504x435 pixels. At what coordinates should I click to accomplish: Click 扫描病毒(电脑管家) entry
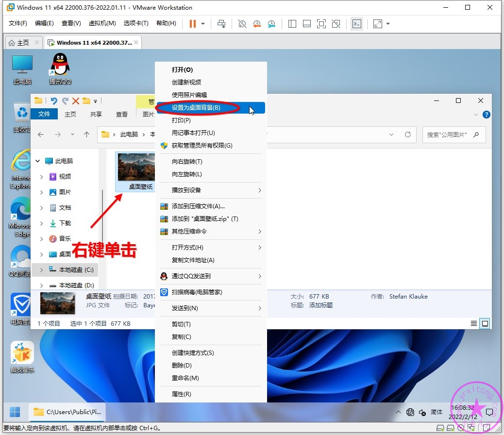211,292
